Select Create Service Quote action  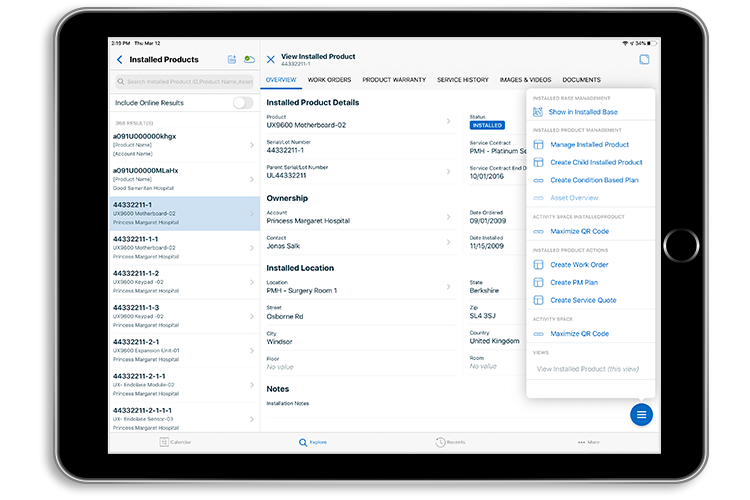583,300
